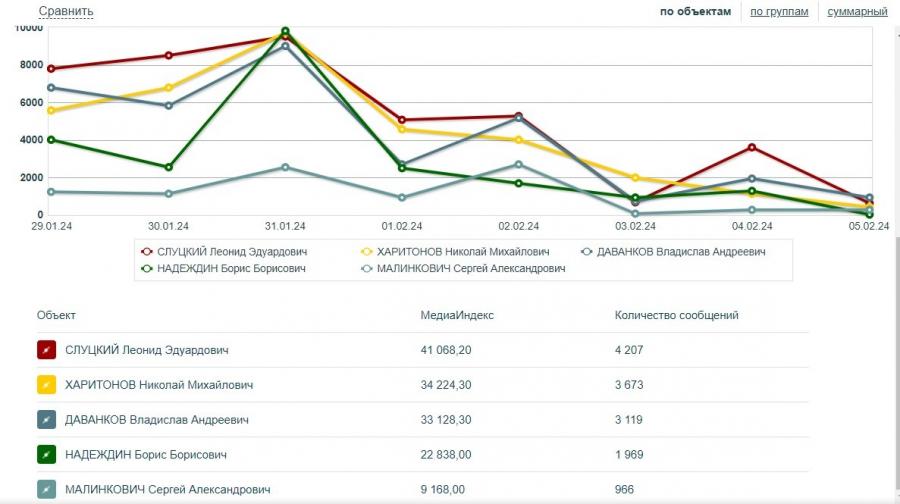900x504 pixels.
Task: Click the green peak point on 31.01.24
Action: [285, 31]
